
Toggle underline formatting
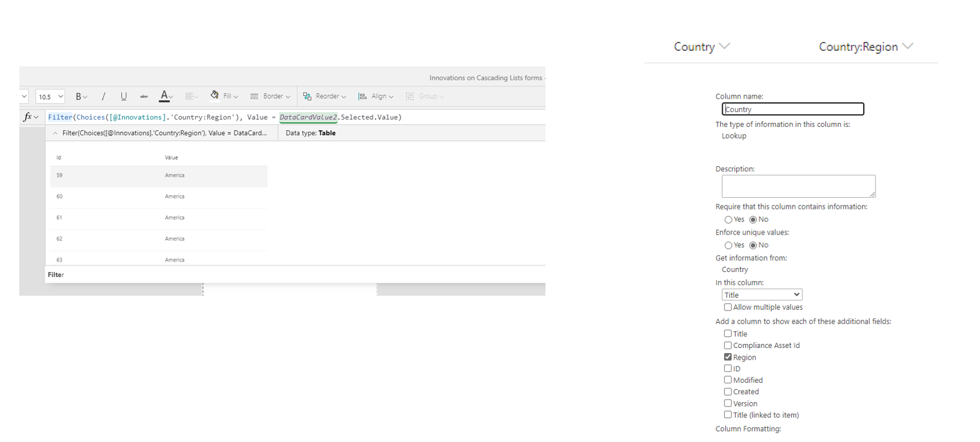pyautogui.click(x=123, y=95)
